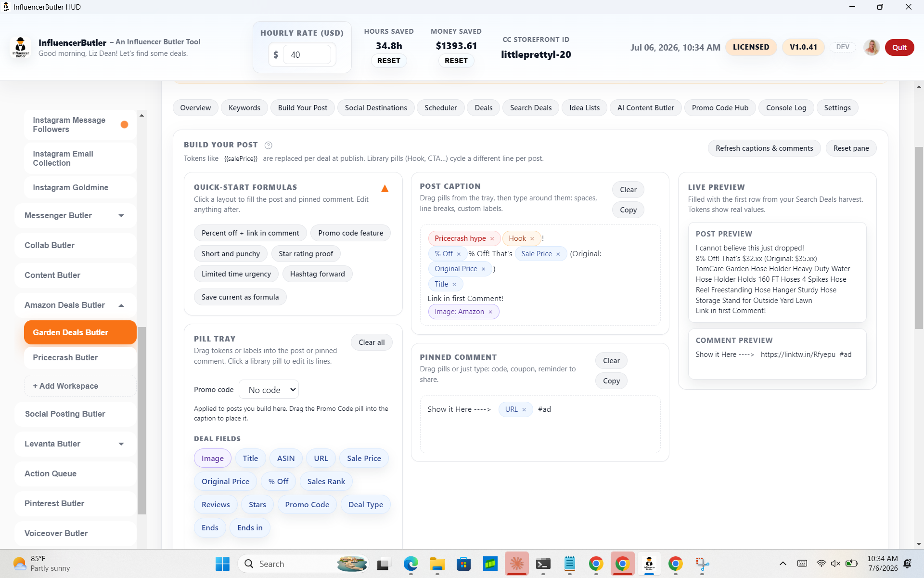Image resolution: width=924 pixels, height=578 pixels.
Task: Show hidden system tray icons
Action: (x=783, y=564)
